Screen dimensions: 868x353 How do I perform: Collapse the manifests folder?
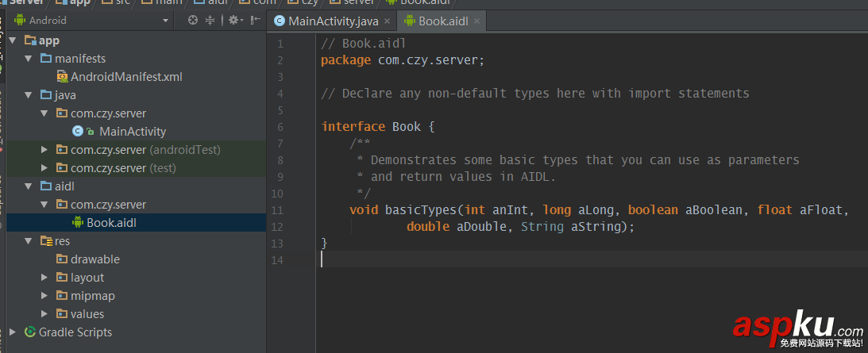29,59
